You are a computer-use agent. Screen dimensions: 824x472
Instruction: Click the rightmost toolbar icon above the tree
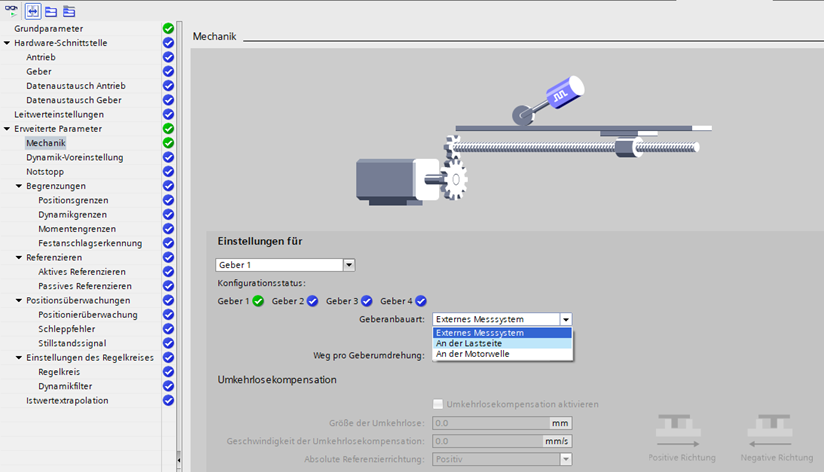(69, 11)
